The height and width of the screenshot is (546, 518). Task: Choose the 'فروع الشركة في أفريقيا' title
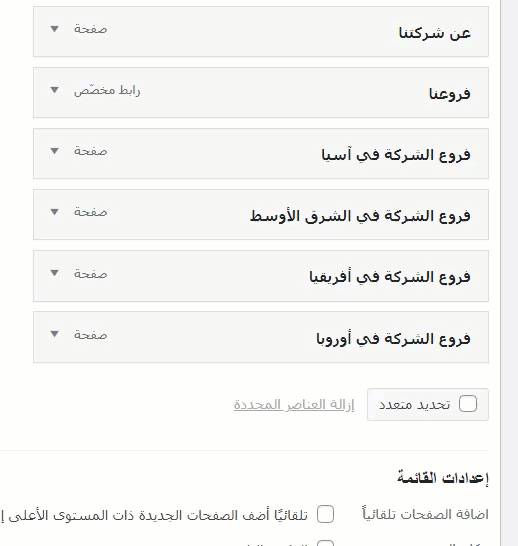coord(390,277)
